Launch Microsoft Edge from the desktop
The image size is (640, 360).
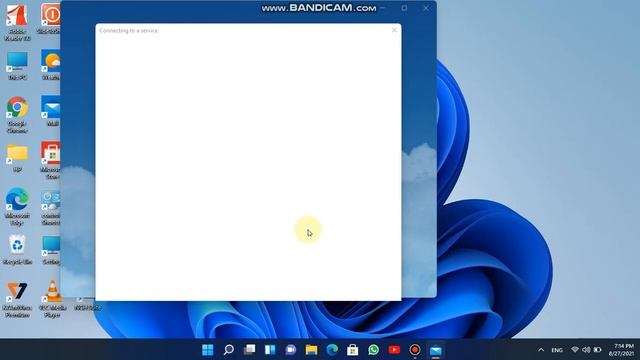pos(17,206)
